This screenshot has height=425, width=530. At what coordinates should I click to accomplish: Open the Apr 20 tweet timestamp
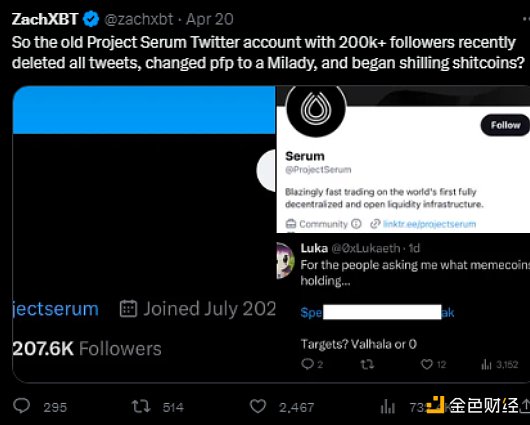click(210, 19)
